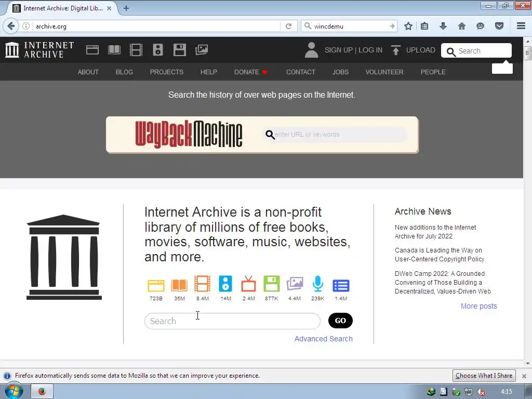The width and height of the screenshot is (532, 399).
Task: Open the Advanced Search link
Action: [323, 339]
